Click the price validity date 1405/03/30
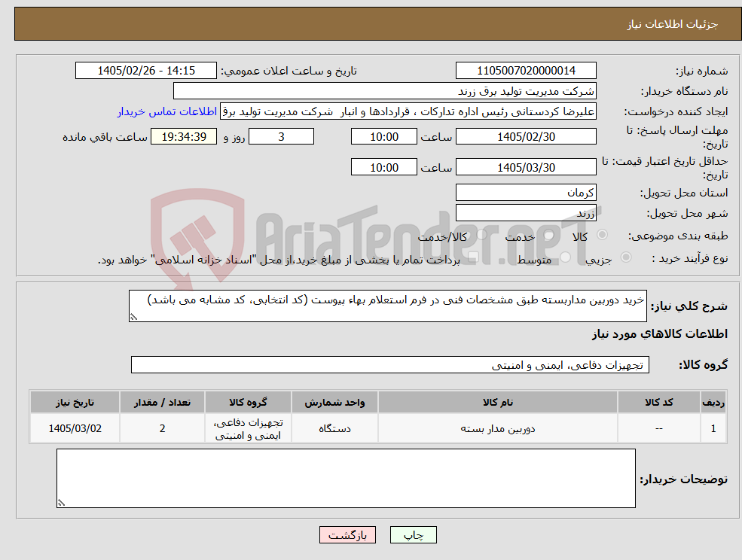 point(526,167)
